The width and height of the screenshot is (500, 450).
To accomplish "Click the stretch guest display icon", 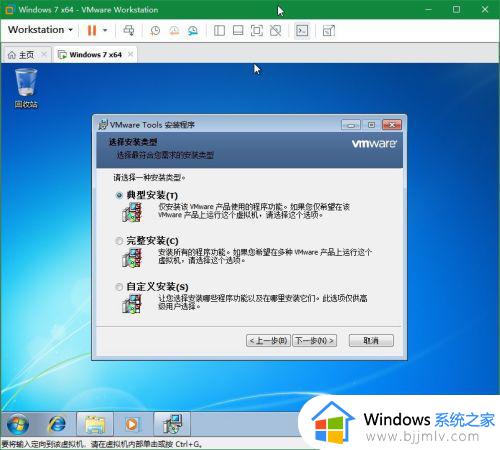I will click(329, 31).
